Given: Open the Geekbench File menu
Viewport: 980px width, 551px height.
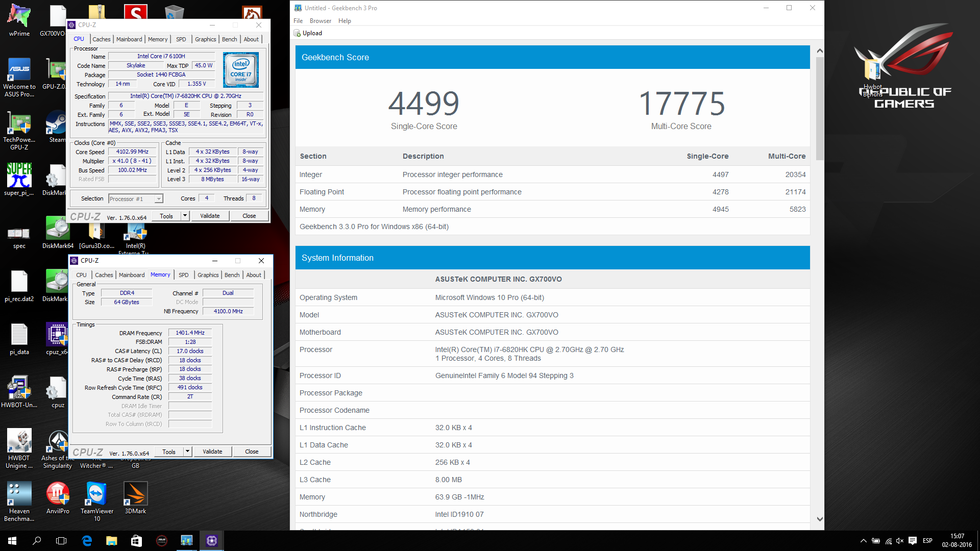Looking at the screenshot, I should pos(298,21).
